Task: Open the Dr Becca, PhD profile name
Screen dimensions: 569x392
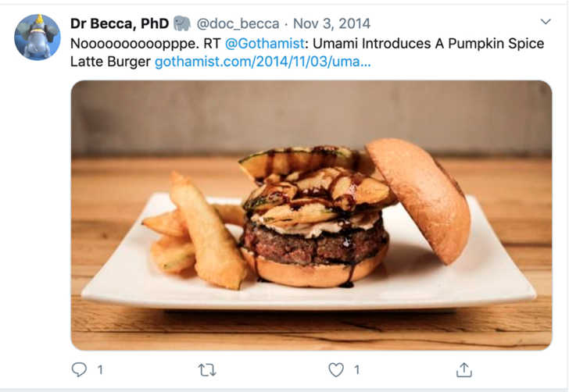Action: (x=120, y=23)
